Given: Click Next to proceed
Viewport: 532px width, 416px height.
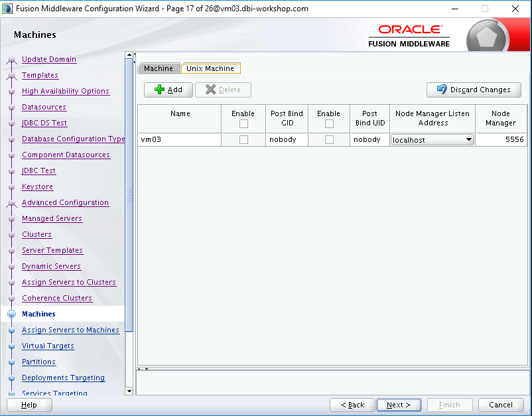Looking at the screenshot, I should click(x=399, y=405).
